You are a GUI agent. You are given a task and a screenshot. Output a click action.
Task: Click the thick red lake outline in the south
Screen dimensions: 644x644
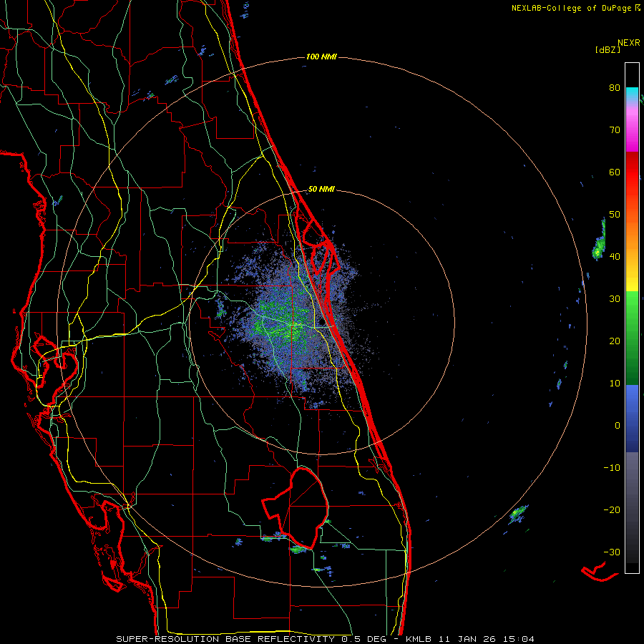click(296, 509)
